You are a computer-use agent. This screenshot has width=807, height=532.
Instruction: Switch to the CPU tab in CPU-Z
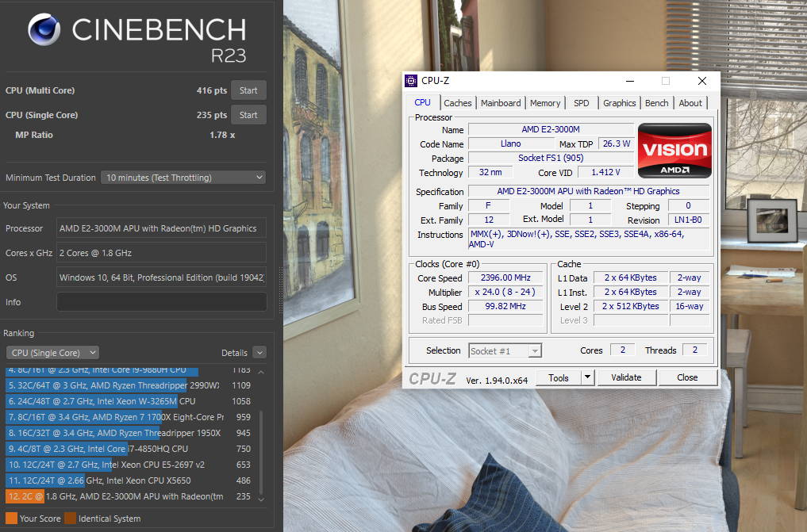(422, 102)
